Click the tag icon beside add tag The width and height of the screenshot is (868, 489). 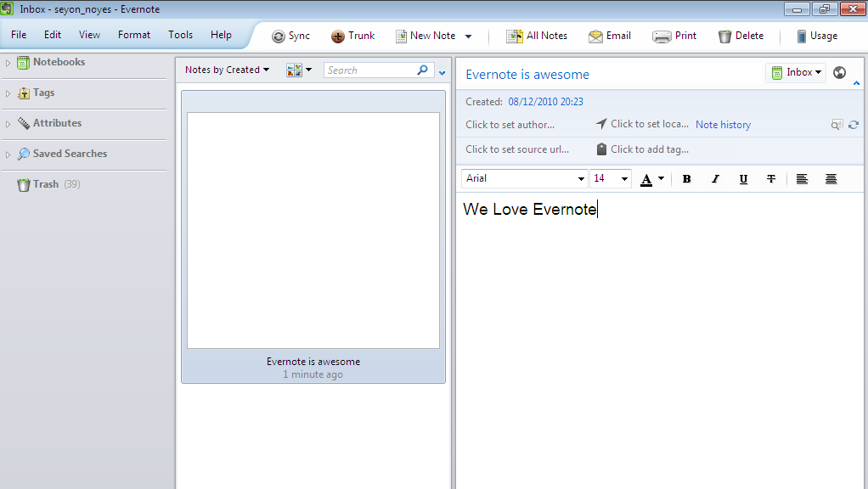[601, 149]
